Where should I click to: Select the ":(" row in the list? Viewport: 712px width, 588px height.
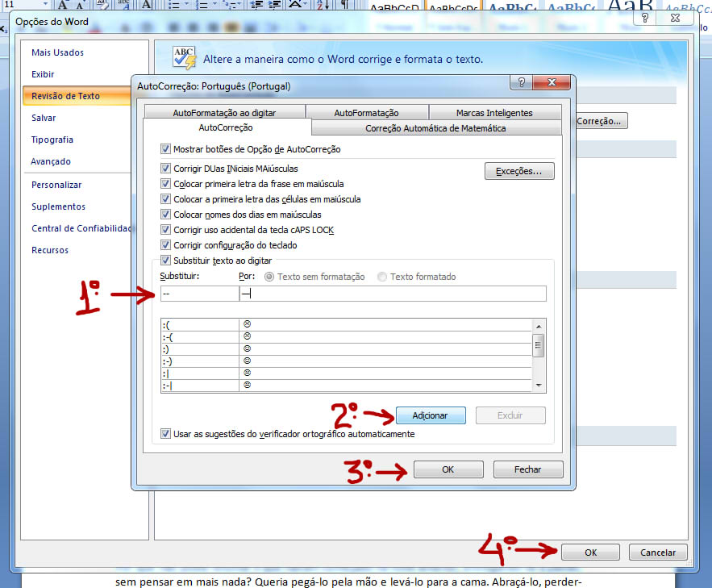[346, 324]
